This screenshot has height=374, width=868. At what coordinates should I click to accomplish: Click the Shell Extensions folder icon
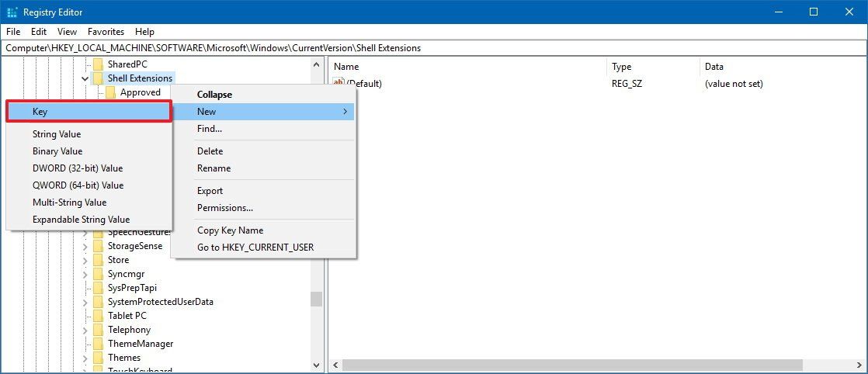98,78
